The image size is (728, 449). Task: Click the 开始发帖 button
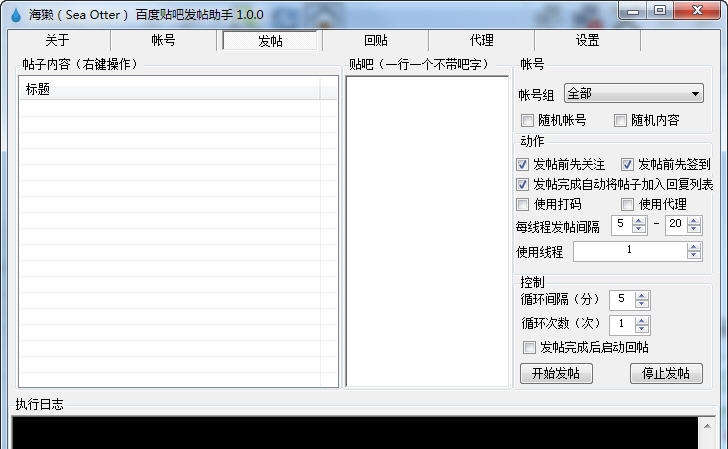pyautogui.click(x=556, y=373)
